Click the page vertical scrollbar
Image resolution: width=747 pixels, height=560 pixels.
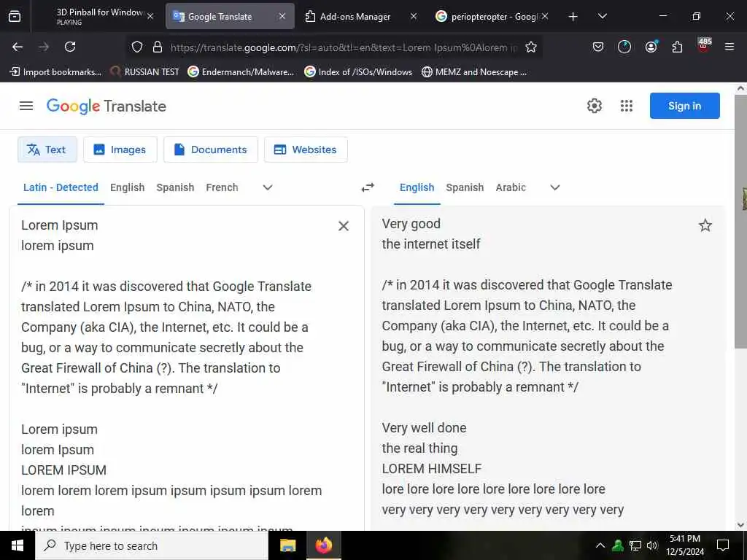click(740, 222)
